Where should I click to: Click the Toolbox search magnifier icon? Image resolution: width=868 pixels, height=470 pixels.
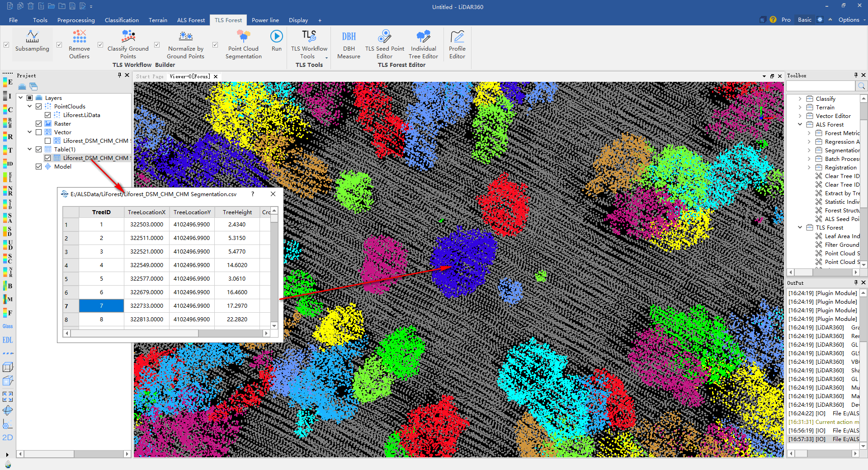(861, 86)
